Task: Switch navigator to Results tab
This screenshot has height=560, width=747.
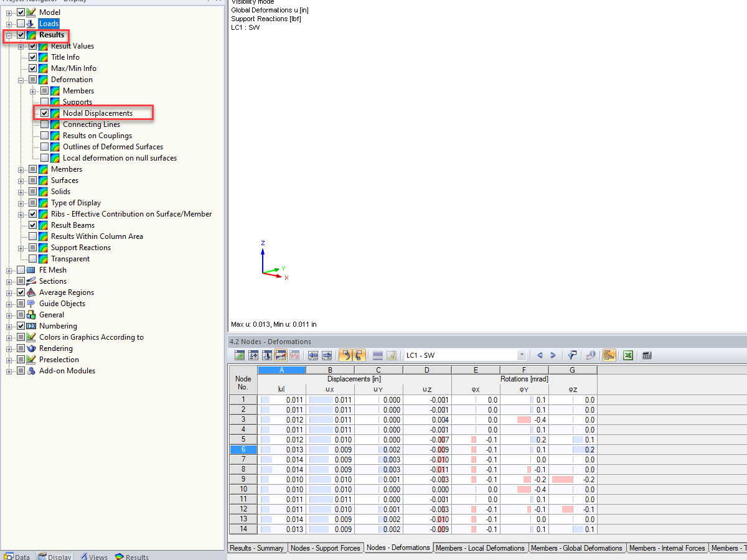Action: pyautogui.click(x=132, y=557)
